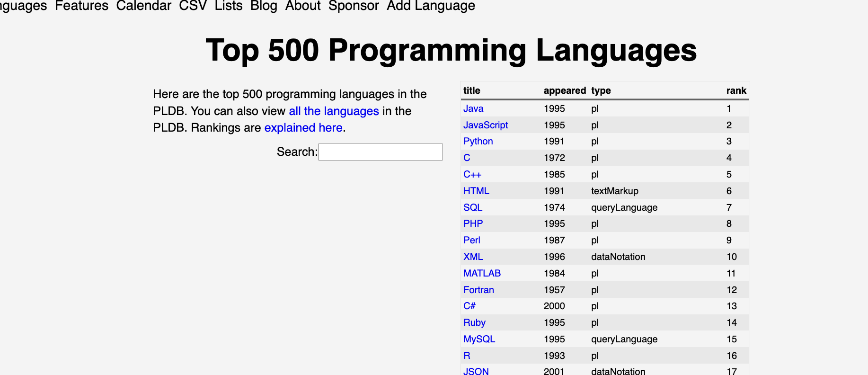Select rank 1 in Java row
Image resolution: width=868 pixels, height=375 pixels.
pos(729,108)
